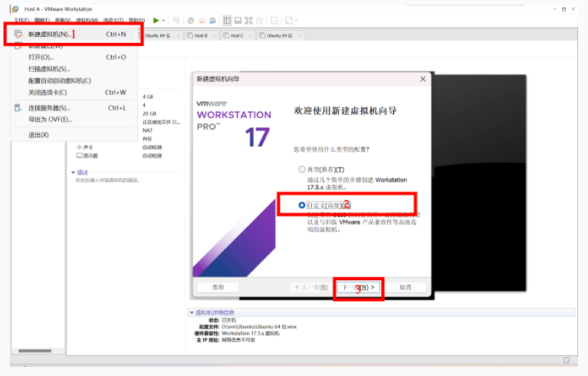Viewport: 588px width, 376px height.
Task: Click the black VM console preview thumbnail
Action: [479, 184]
